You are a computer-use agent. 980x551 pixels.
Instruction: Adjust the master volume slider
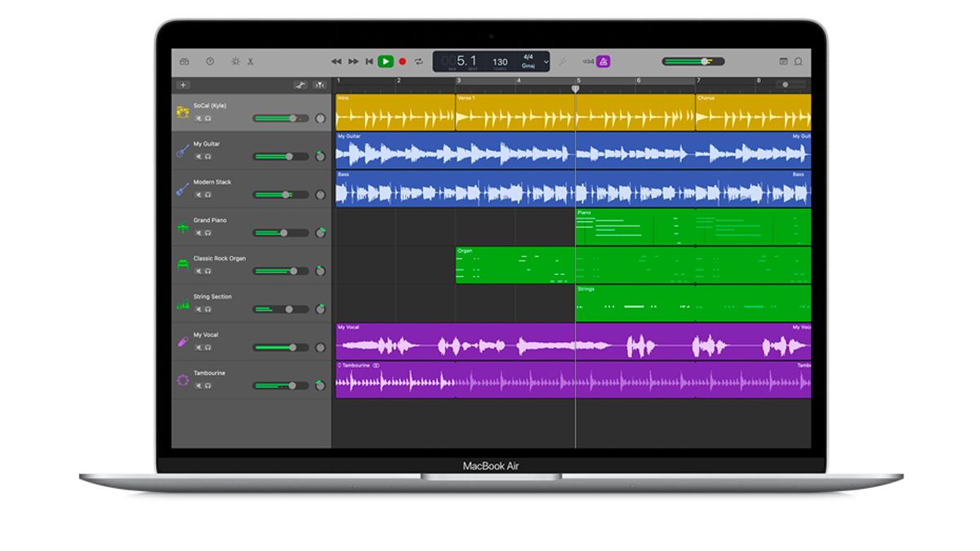704,60
